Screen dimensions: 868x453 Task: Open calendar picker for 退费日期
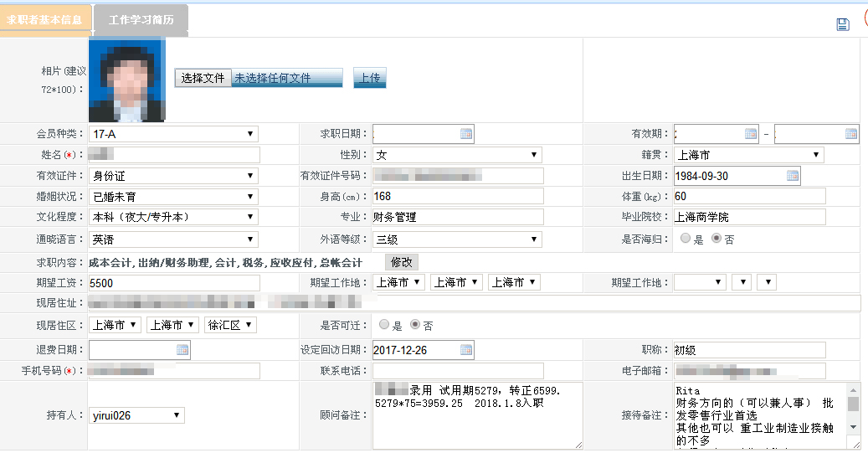(182, 349)
